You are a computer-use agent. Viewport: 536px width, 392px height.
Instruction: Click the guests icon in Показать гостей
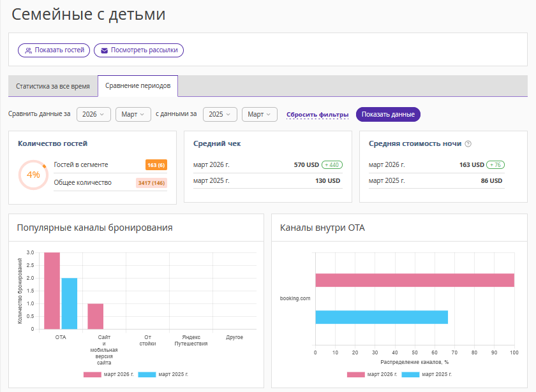point(28,50)
